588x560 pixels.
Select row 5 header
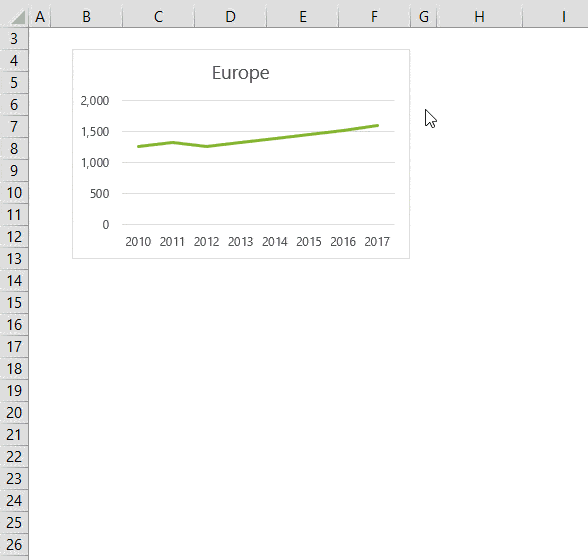14,83
